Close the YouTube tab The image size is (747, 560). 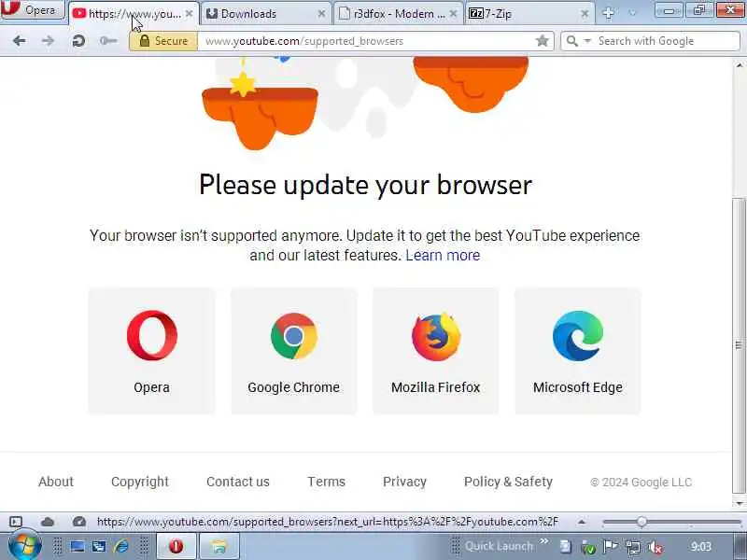[x=190, y=14]
